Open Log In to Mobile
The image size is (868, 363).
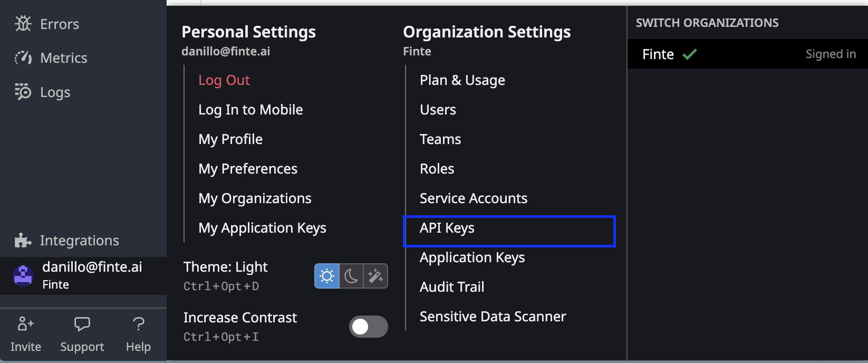(x=250, y=110)
